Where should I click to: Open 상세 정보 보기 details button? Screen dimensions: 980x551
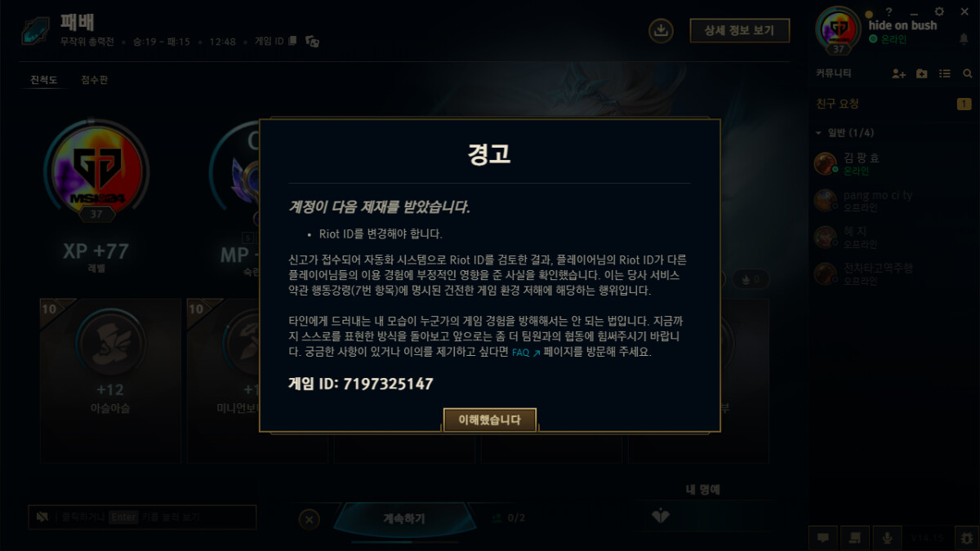(x=740, y=31)
